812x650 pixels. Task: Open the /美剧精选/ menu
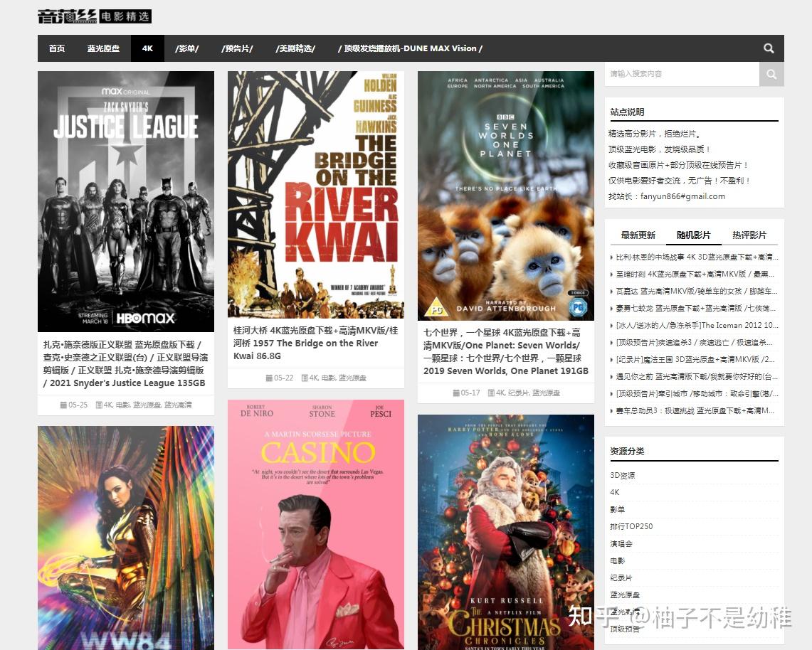(295, 48)
